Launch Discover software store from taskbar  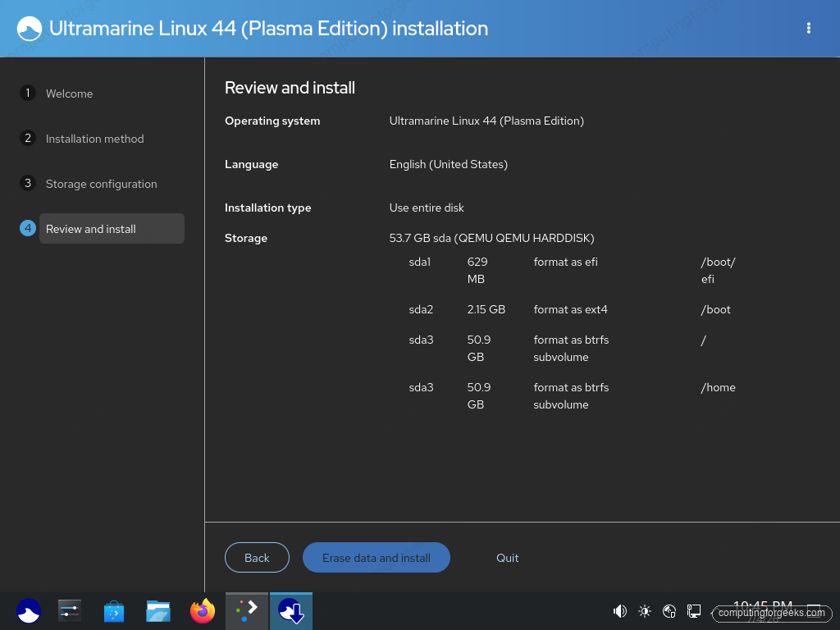(x=114, y=611)
